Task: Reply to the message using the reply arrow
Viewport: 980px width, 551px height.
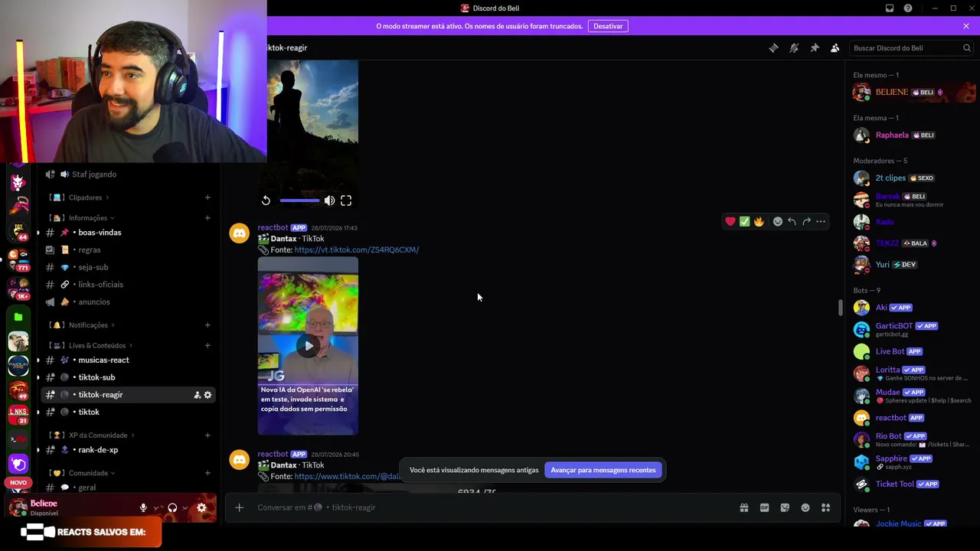Action: 792,222
